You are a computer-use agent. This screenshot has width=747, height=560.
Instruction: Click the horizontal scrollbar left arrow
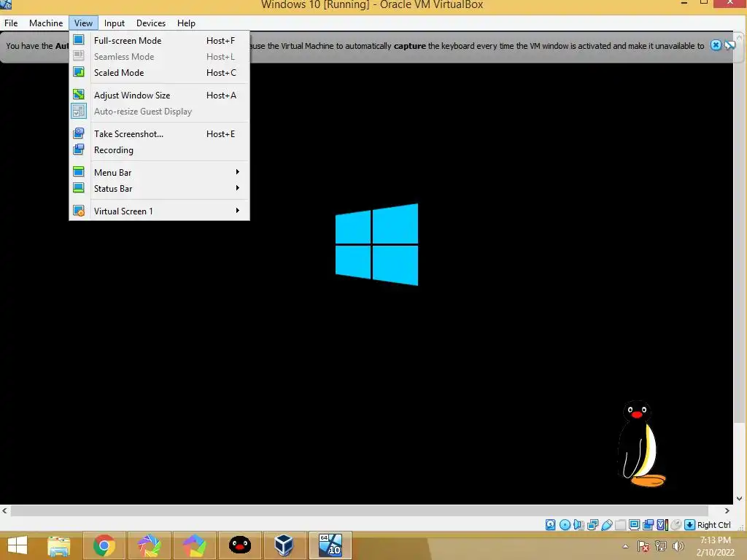[5, 510]
